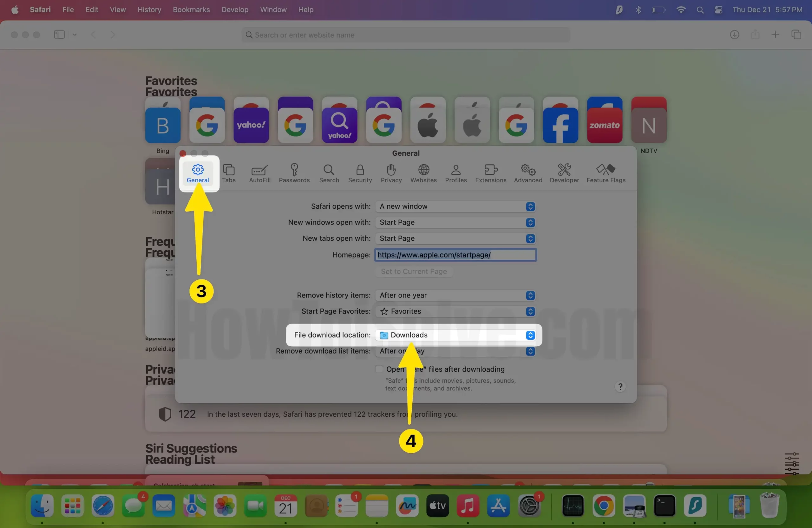Open the File menu

pyautogui.click(x=68, y=10)
